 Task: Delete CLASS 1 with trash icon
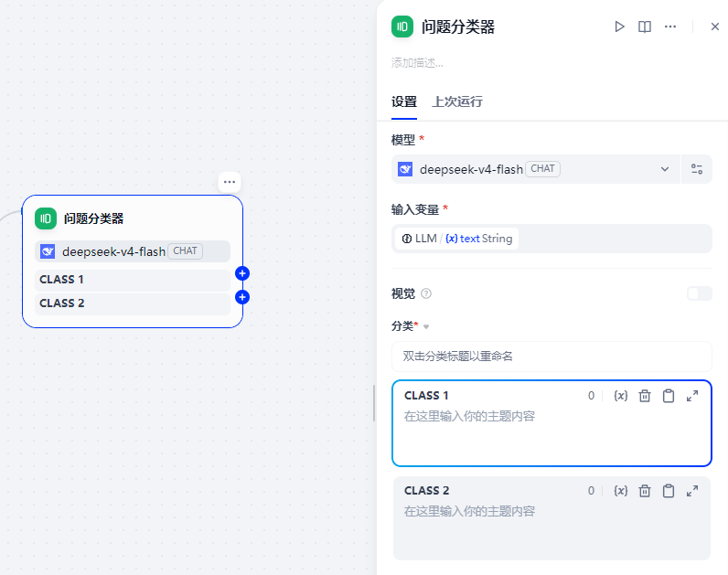click(645, 396)
